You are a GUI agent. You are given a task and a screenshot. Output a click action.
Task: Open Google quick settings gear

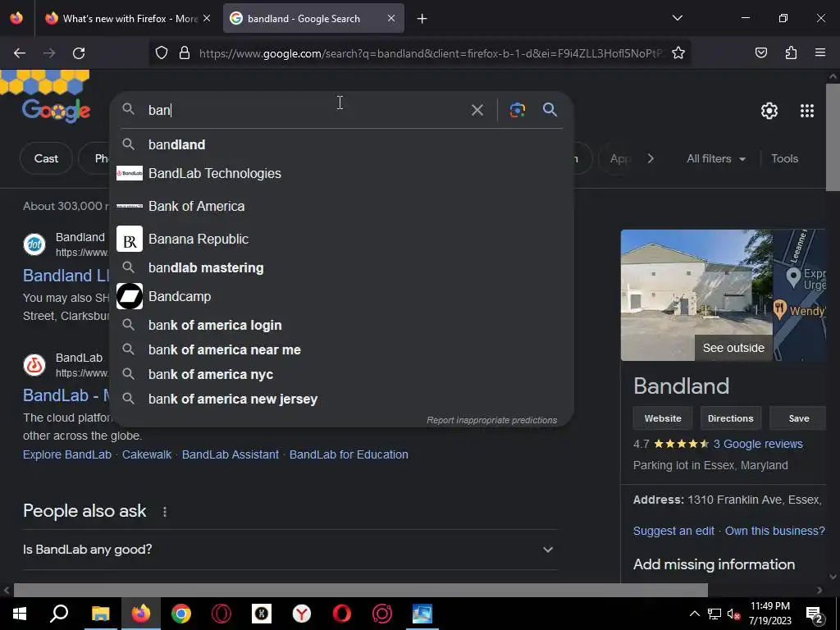769,111
